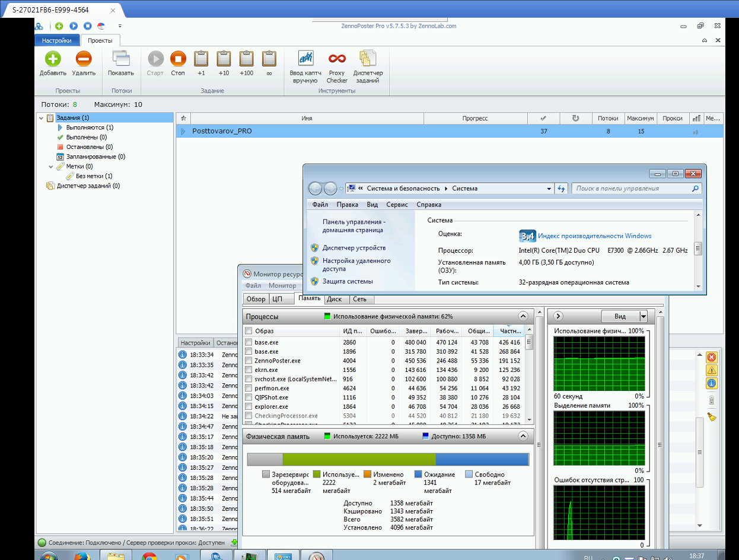
Task: Click the small green plus in quick access bar
Action: pos(59,26)
